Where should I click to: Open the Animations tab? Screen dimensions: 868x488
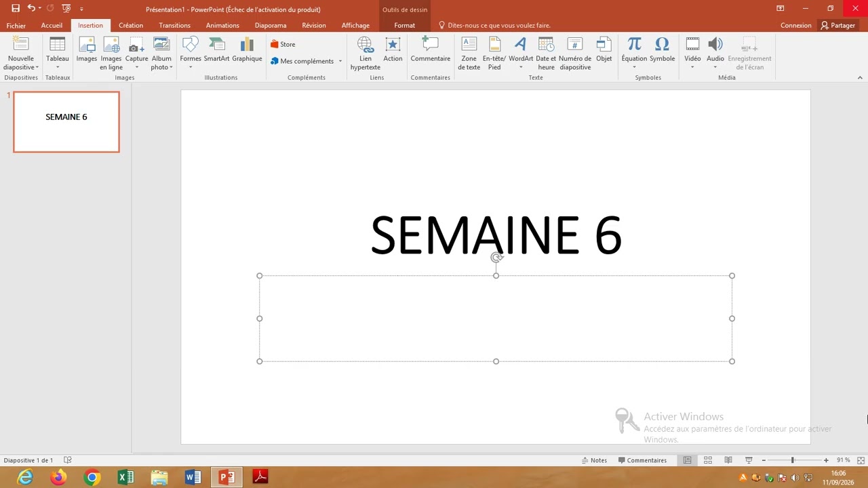(222, 26)
